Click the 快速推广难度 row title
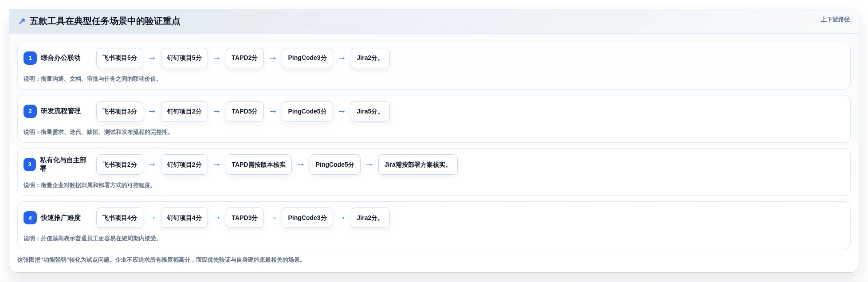 [61, 218]
